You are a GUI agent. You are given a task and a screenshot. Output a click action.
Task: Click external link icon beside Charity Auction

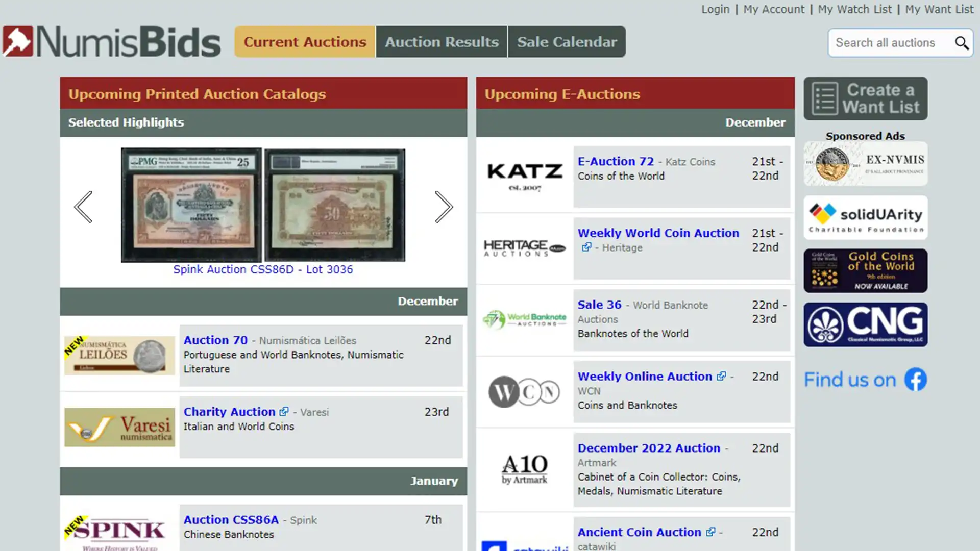pyautogui.click(x=284, y=412)
